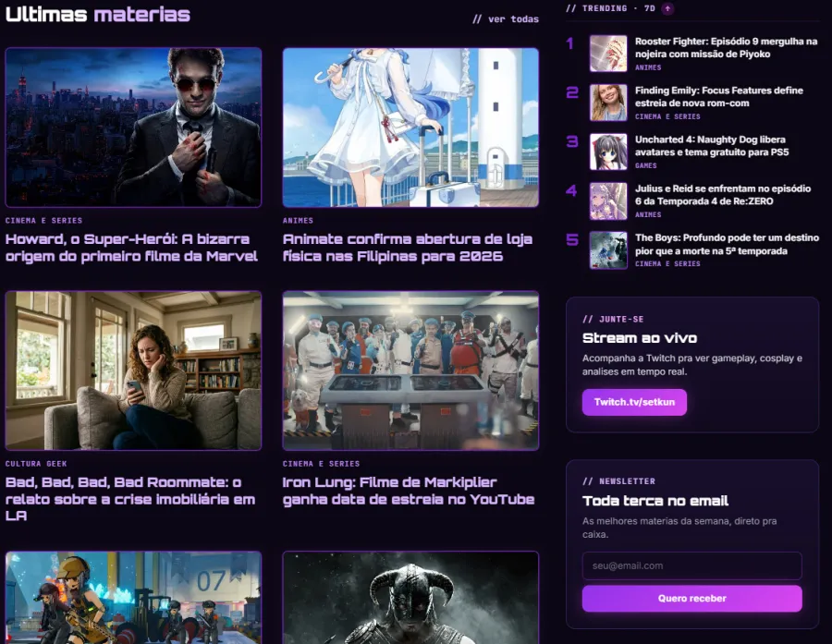The image size is (832, 644).
Task: Open The Boys trending thumbnail
Action: (x=608, y=250)
